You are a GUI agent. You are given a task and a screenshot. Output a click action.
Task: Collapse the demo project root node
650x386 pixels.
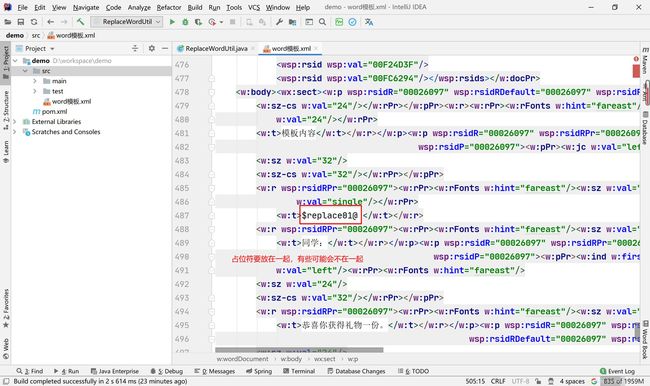point(15,61)
